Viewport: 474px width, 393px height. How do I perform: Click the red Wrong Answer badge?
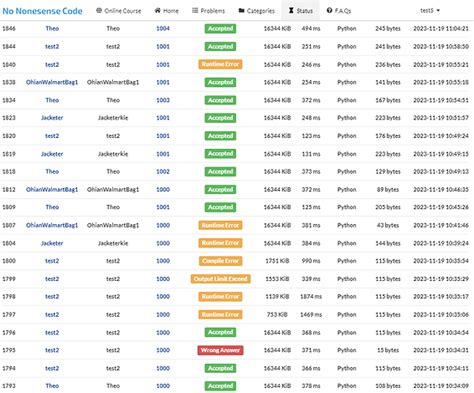coord(220,350)
